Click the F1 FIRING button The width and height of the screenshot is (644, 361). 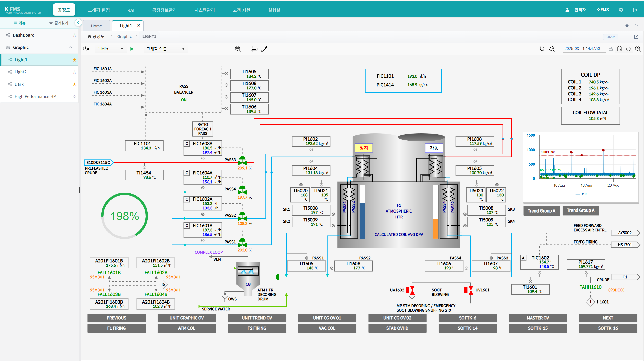[116, 328]
